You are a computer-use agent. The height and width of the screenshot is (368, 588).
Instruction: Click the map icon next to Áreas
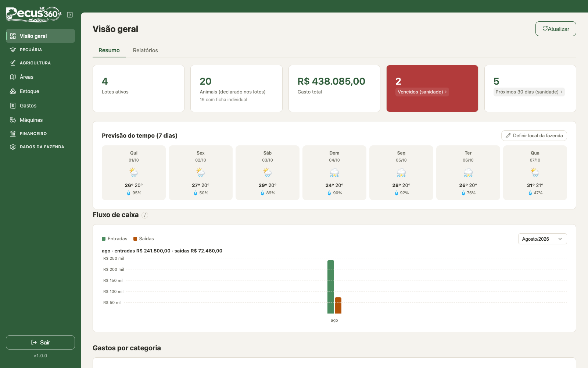coord(13,77)
